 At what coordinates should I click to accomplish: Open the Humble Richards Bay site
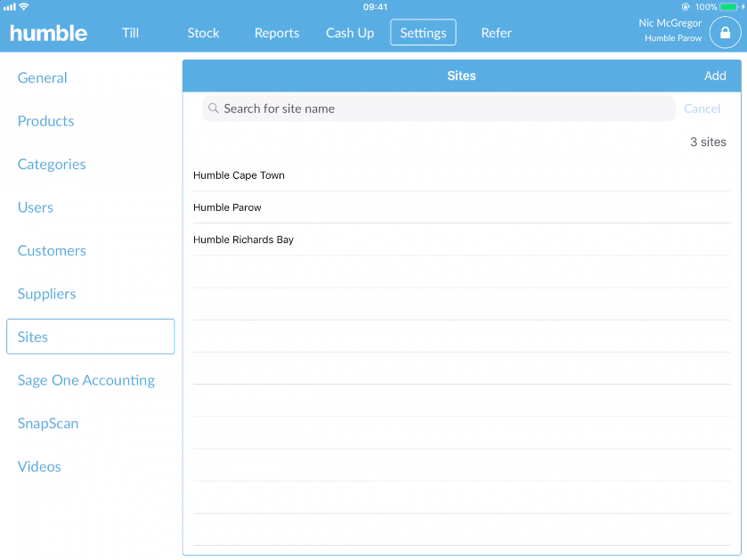461,239
